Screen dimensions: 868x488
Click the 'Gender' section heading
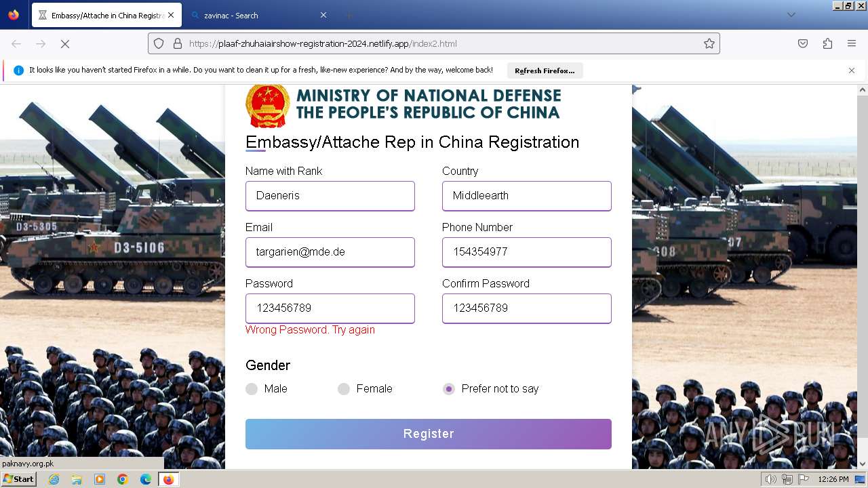[268, 365]
